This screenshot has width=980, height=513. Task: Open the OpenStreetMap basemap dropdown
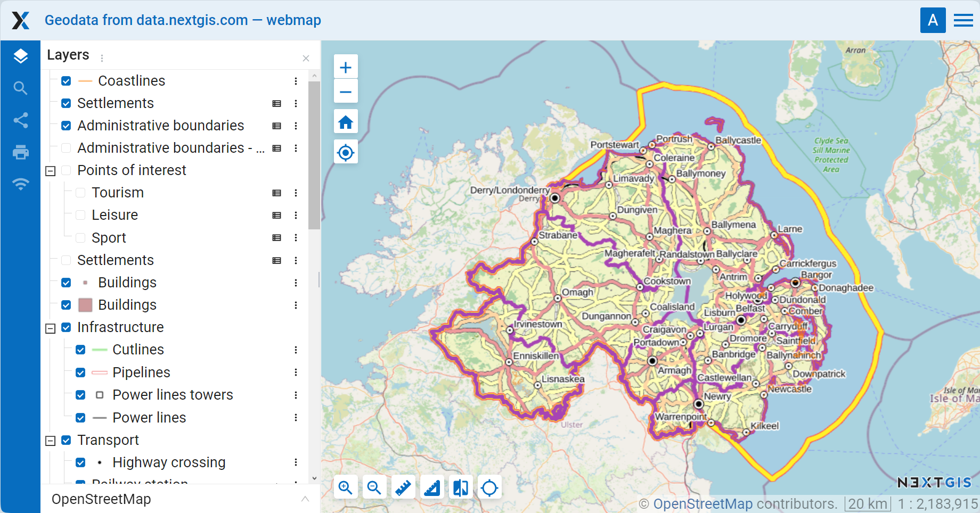305,499
